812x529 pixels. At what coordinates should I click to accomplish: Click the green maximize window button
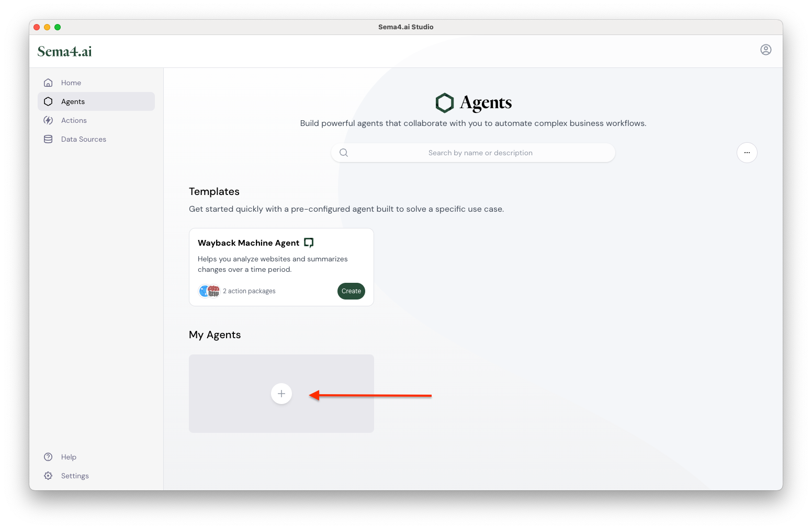click(x=58, y=27)
